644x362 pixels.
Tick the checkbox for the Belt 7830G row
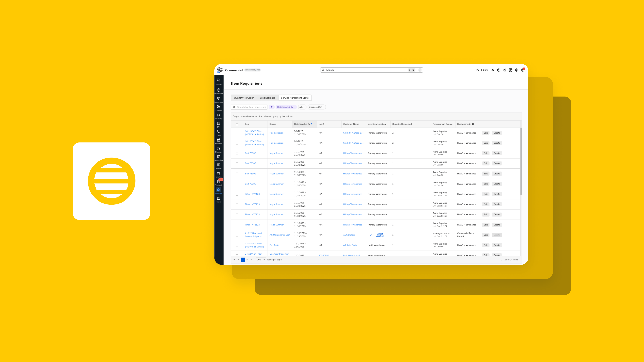[237, 153]
